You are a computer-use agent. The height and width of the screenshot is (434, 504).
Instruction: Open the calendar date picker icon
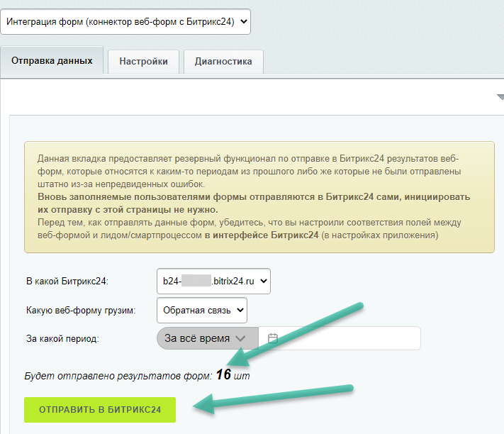point(272,338)
